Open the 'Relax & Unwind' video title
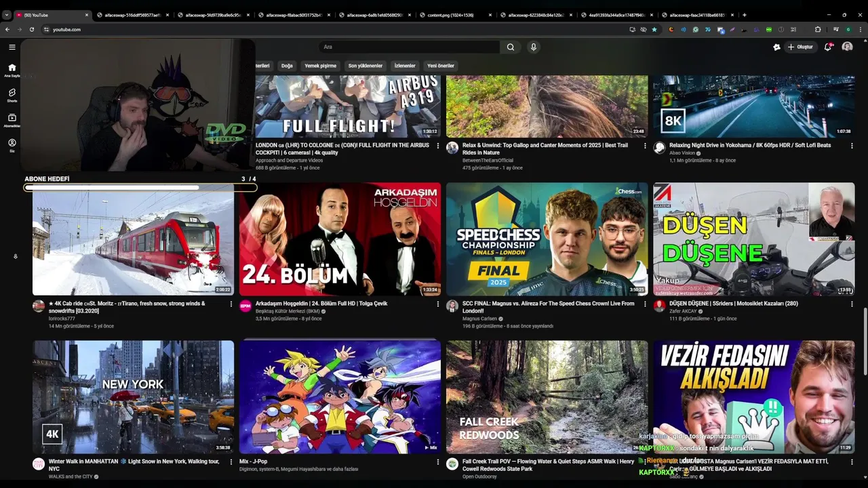The width and height of the screenshot is (868, 488). (x=545, y=149)
